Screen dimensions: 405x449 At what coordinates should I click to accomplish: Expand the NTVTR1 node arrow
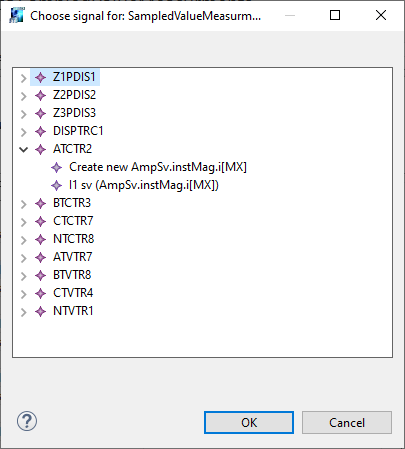tap(23, 312)
